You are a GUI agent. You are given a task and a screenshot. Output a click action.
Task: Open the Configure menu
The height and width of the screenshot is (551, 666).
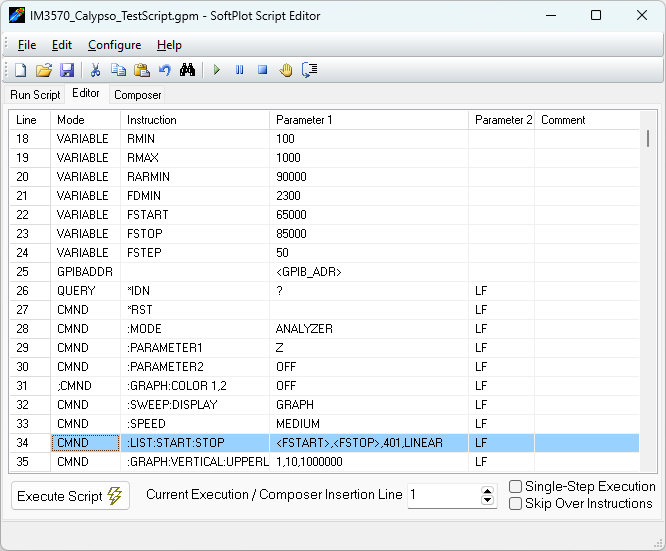[114, 45]
